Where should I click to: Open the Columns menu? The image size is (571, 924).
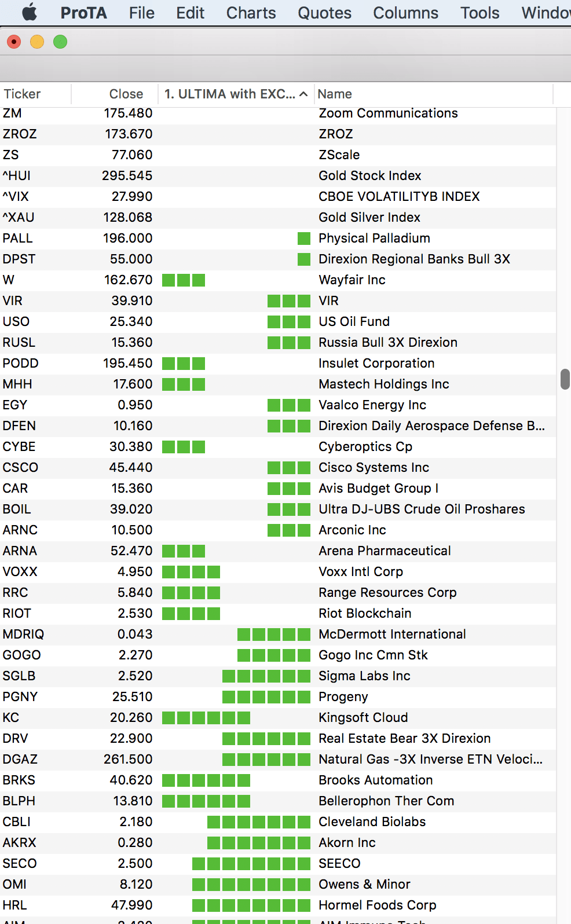[x=405, y=13]
